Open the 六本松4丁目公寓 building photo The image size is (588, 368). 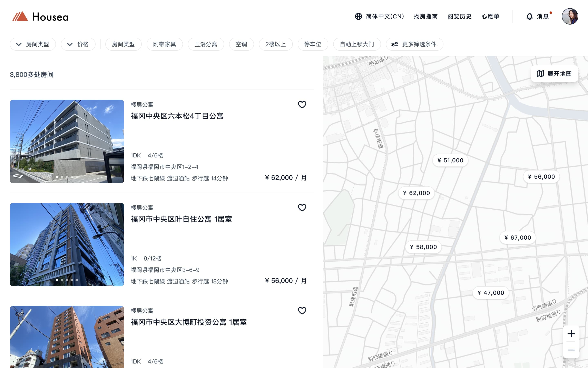(x=67, y=141)
